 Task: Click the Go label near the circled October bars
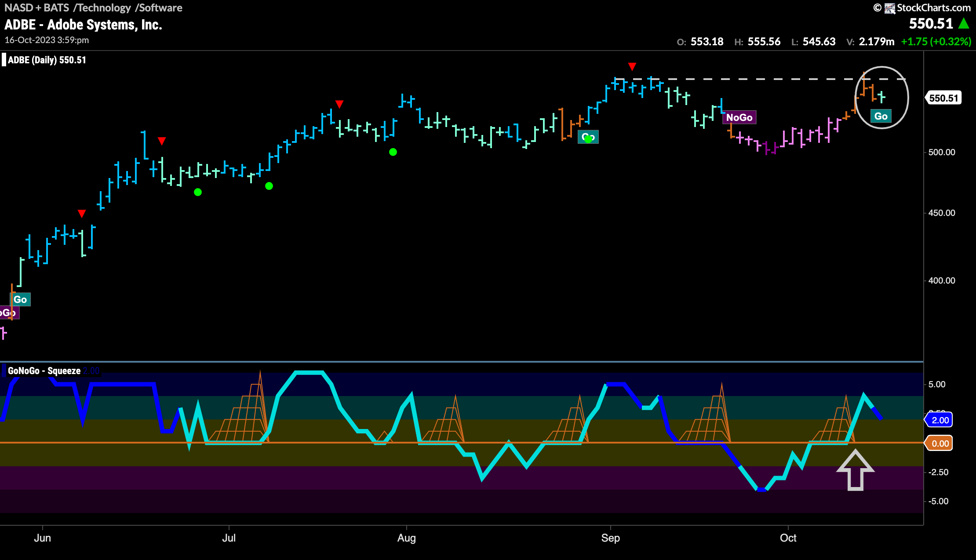pos(881,116)
